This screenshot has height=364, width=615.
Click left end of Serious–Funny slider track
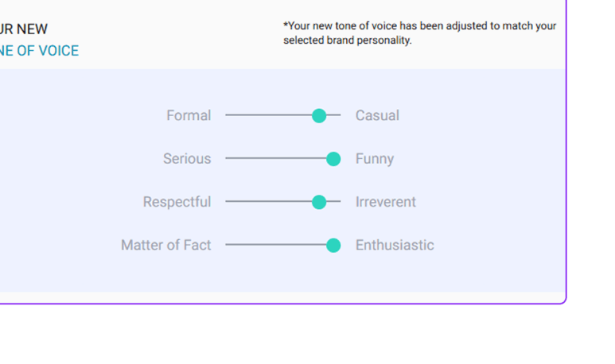(228, 159)
